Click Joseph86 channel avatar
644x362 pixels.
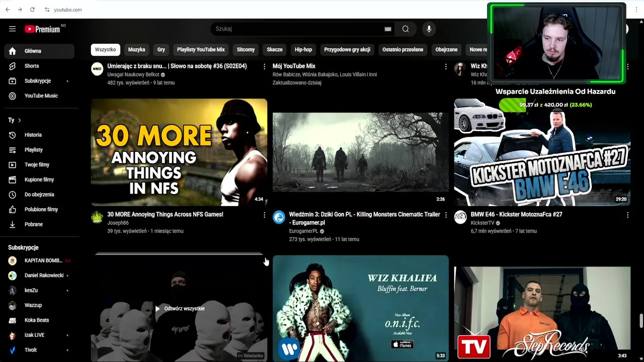[97, 217]
